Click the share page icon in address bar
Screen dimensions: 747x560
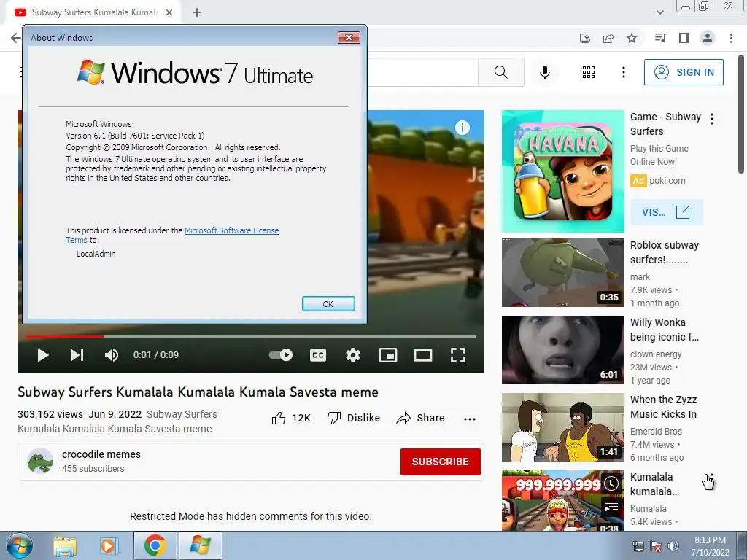click(608, 38)
